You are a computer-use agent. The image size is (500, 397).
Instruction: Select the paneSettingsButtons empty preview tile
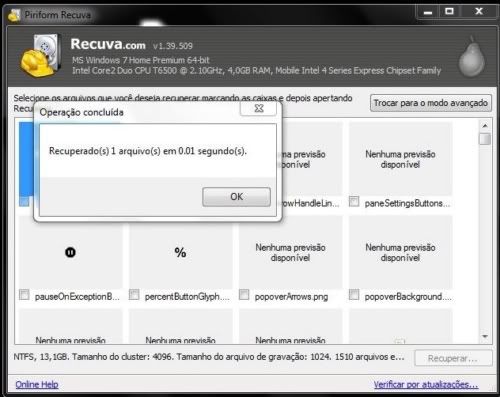(x=400, y=159)
